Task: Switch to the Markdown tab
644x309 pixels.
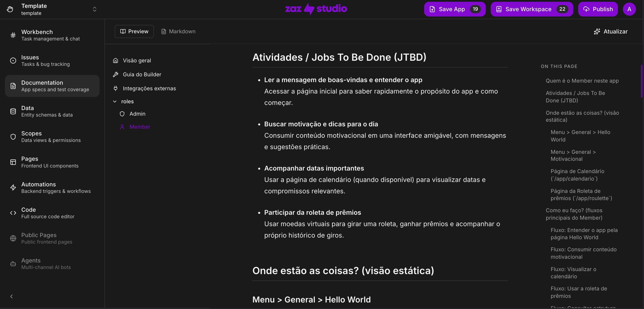Action: [x=178, y=31]
